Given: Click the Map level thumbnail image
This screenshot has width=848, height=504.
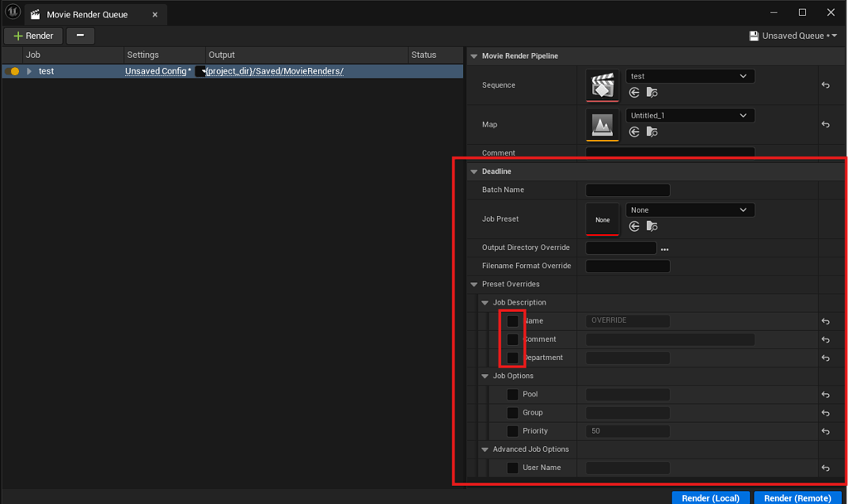Looking at the screenshot, I should click(602, 124).
